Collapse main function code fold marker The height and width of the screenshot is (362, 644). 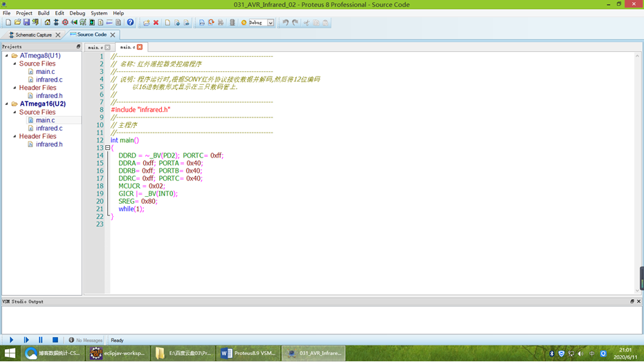click(107, 148)
